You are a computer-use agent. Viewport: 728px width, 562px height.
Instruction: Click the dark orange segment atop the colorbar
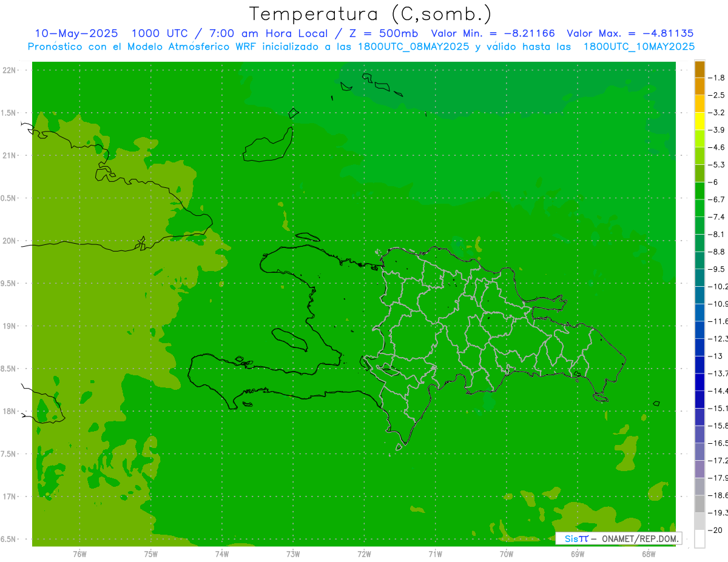699,69
